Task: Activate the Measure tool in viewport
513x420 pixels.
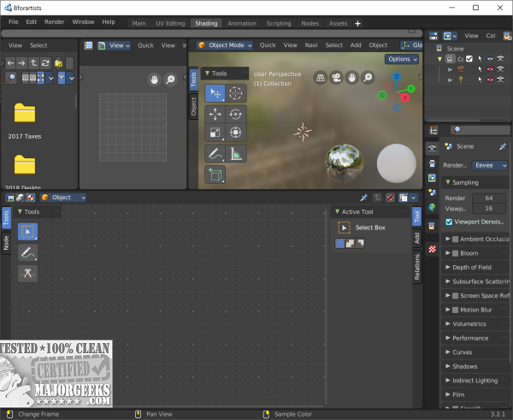Action: 235,154
